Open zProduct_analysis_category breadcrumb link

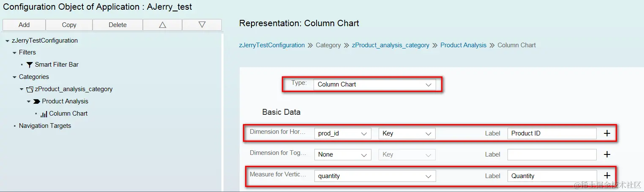390,45
